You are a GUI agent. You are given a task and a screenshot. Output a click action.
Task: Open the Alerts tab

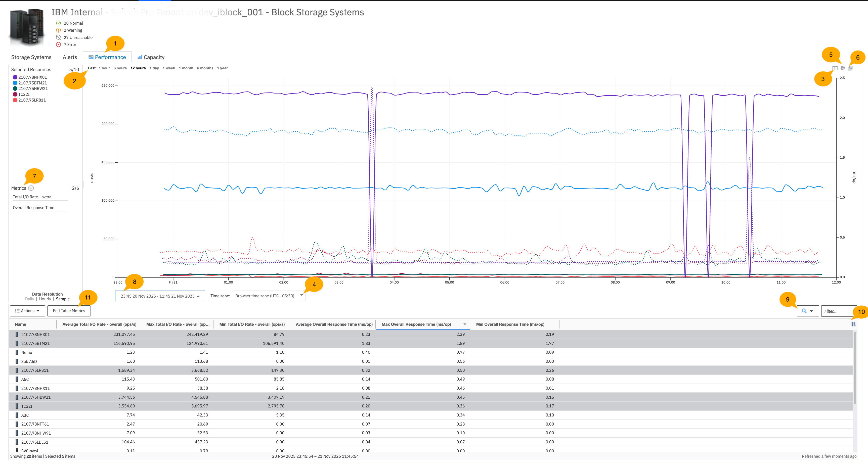70,57
